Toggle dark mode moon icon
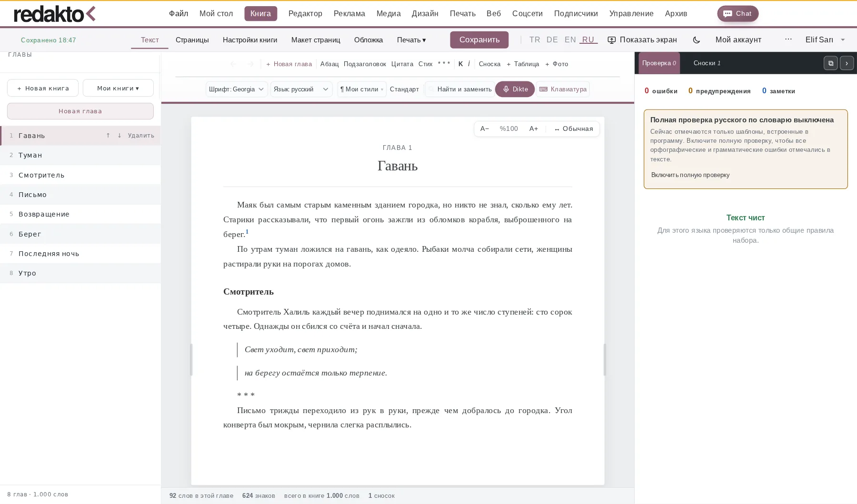The height and width of the screenshot is (504, 857). coord(696,40)
